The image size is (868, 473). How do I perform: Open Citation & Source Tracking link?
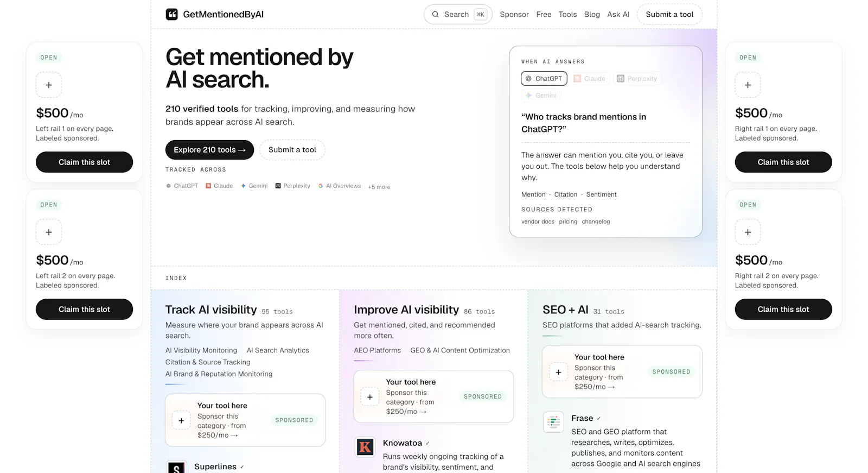pyautogui.click(x=208, y=362)
